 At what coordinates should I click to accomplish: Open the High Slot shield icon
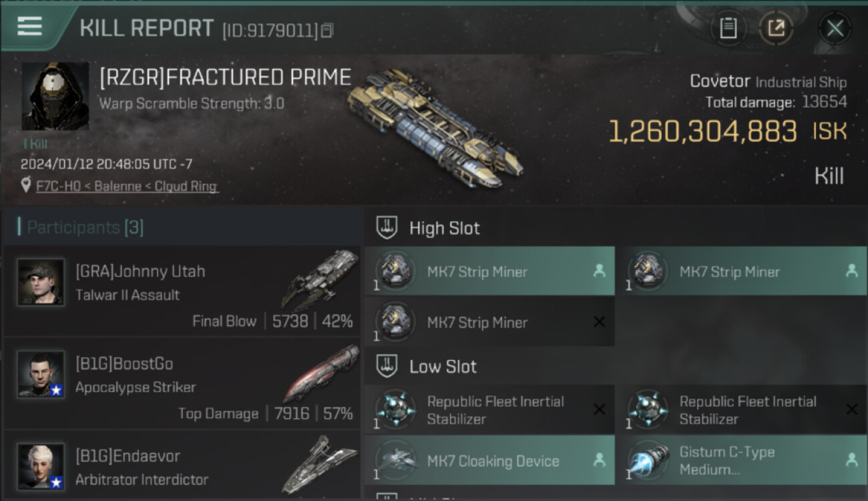coord(387,228)
